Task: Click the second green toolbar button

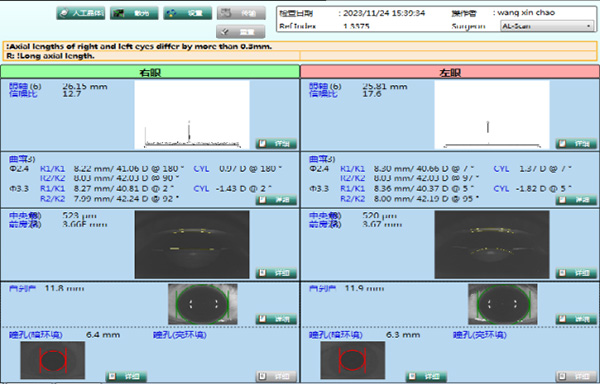Action: 134,13
